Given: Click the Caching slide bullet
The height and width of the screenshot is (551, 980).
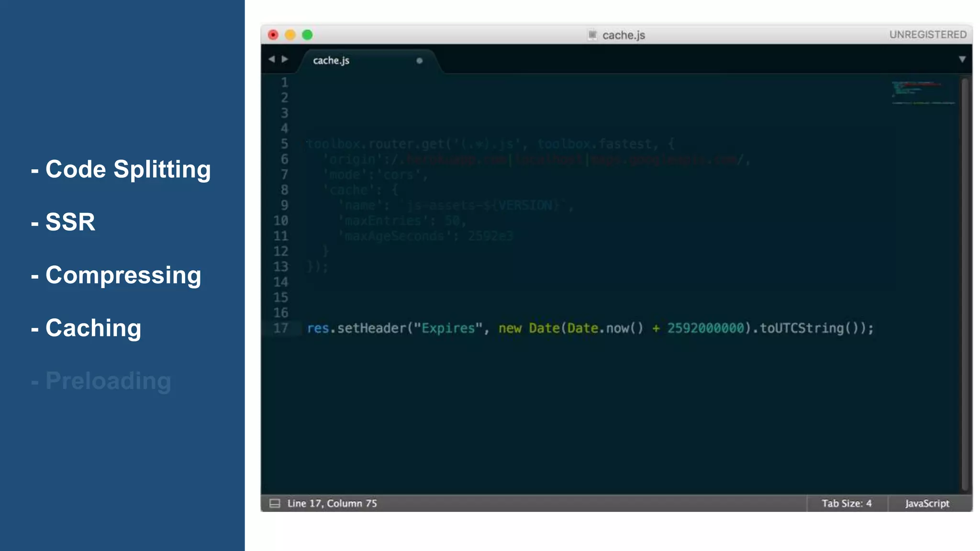Looking at the screenshot, I should click(86, 328).
